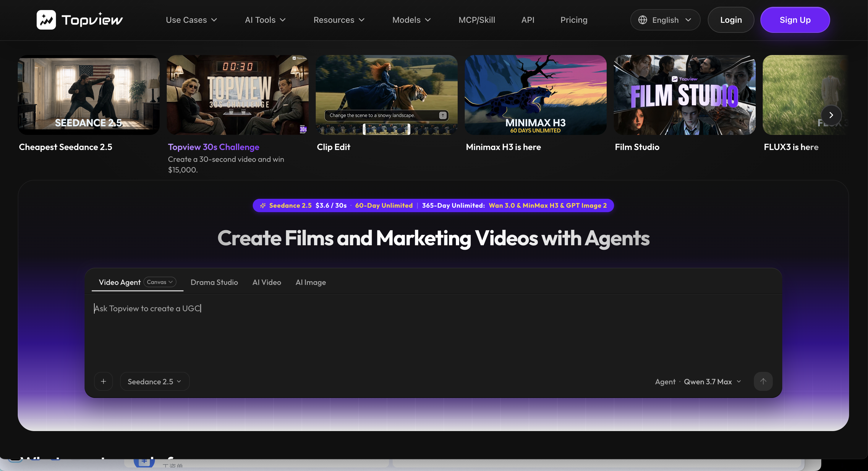Click the 60-Day Unlimited promo text

pos(384,205)
